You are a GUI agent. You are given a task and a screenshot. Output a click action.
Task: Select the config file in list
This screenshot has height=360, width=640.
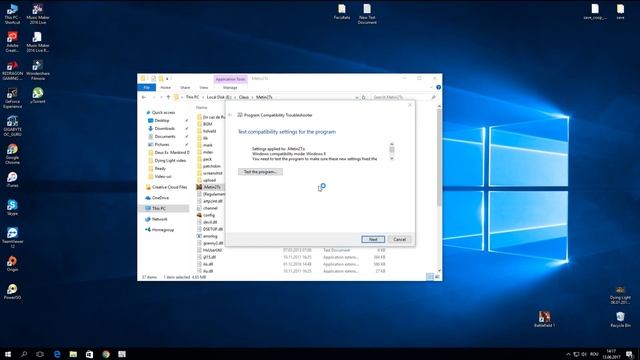click(209, 215)
